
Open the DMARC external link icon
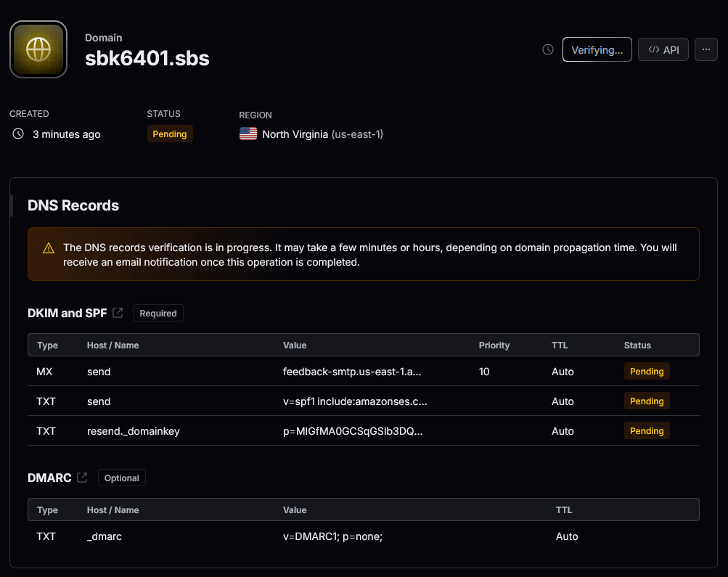point(82,478)
